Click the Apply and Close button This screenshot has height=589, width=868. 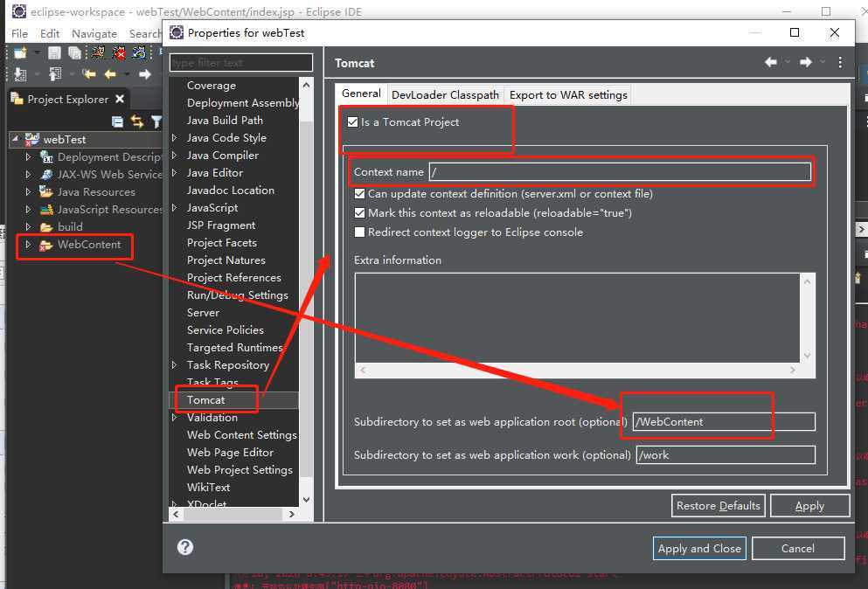pos(699,548)
